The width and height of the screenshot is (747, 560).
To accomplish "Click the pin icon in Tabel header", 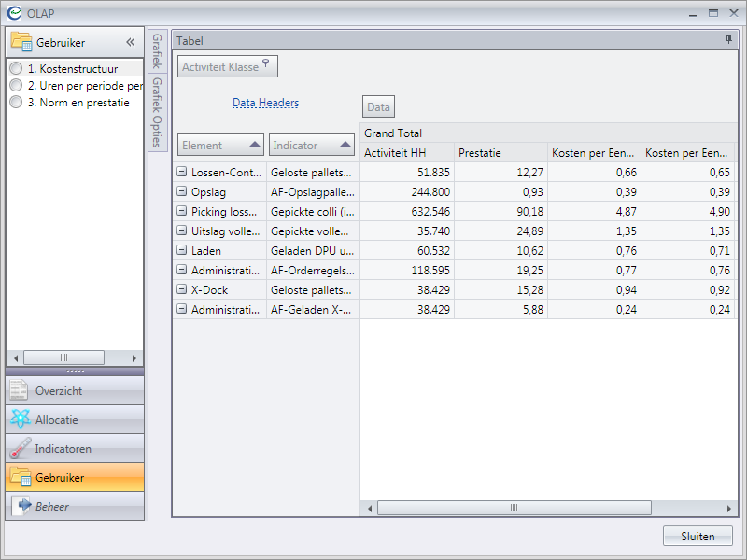I will click(x=728, y=41).
